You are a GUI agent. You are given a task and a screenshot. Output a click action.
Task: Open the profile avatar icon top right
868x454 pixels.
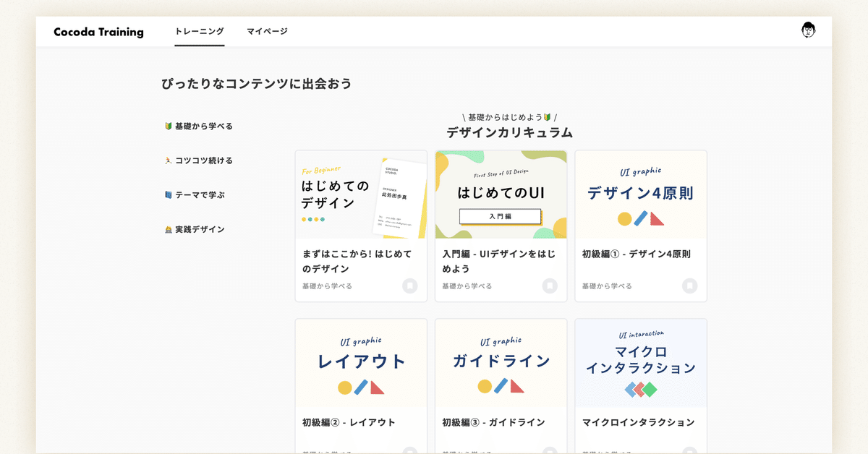point(808,30)
